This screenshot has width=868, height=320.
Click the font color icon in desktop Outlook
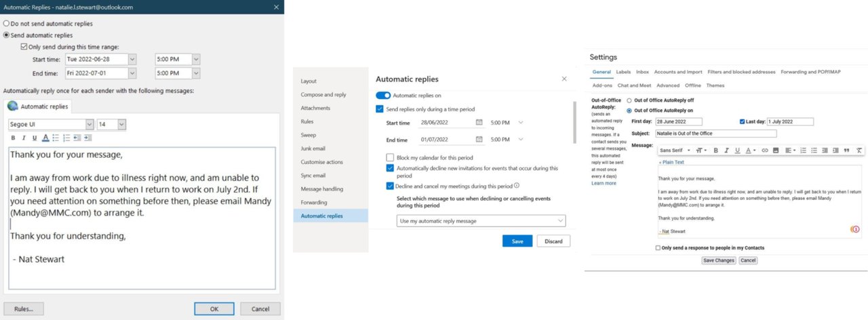point(45,138)
